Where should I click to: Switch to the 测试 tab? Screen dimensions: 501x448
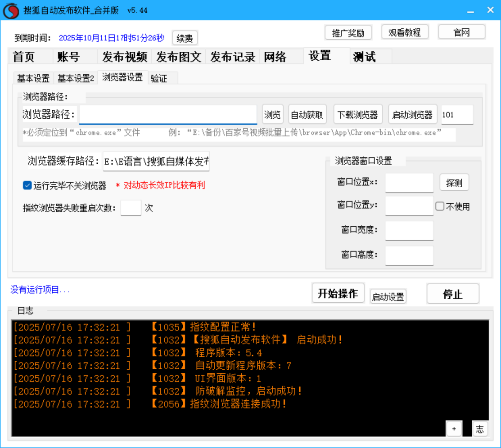click(370, 57)
